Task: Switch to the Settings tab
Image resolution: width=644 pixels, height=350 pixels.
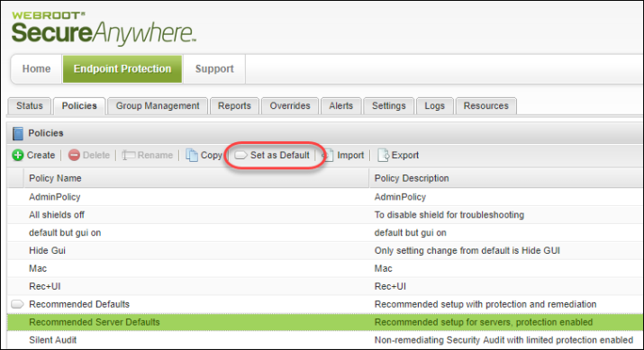Action: tap(389, 106)
